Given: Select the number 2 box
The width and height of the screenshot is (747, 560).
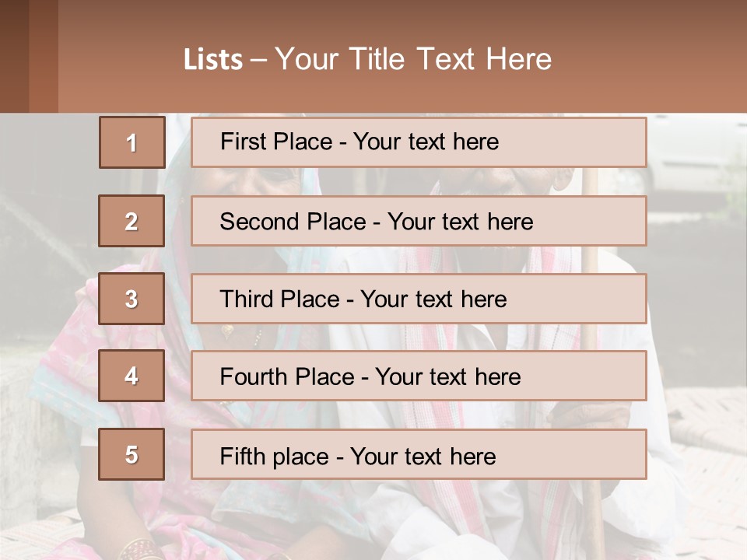Looking at the screenshot, I should tap(132, 221).
